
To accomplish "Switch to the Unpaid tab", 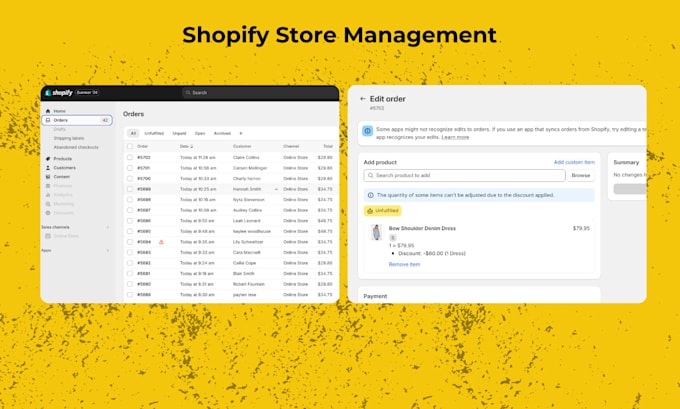I will click(x=179, y=134).
